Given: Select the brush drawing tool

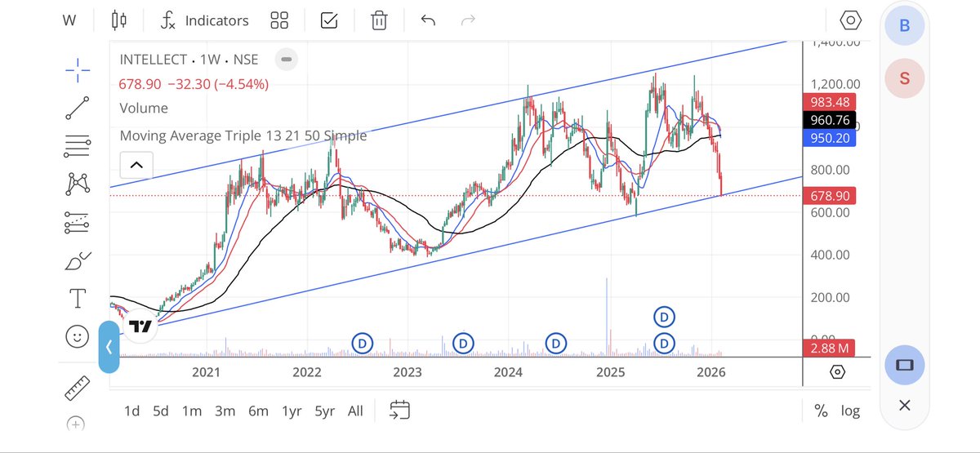Looking at the screenshot, I should 78,260.
